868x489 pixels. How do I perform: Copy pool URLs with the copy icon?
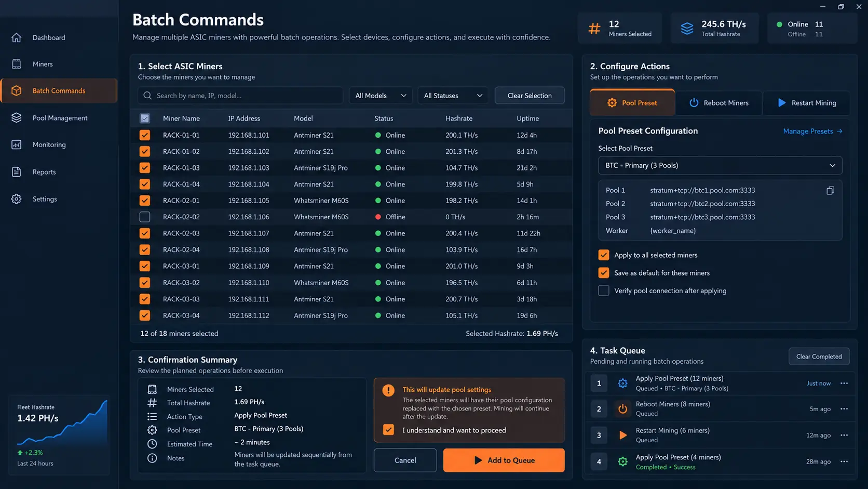point(830,191)
